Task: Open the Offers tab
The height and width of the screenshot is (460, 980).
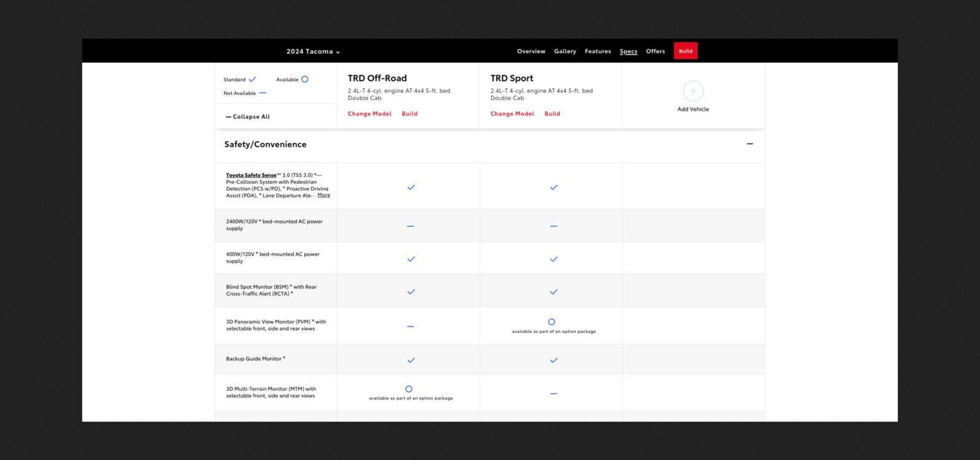Action: click(x=656, y=52)
